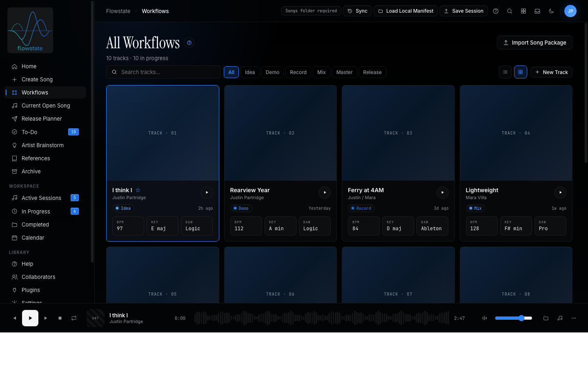Open Artist Brainstorm in sidebar
Image resolution: width=588 pixels, height=368 pixels.
click(x=45, y=145)
